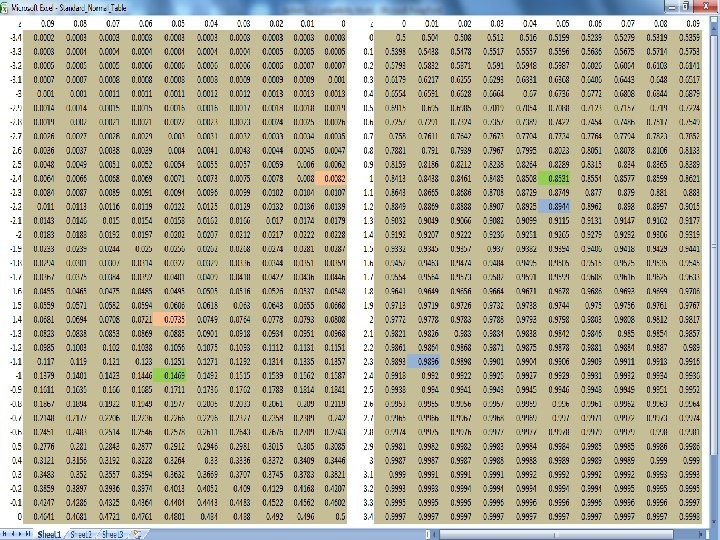This screenshot has height=540, width=720.
Task: Click the next sheet tab arrow
Action: 21,534
